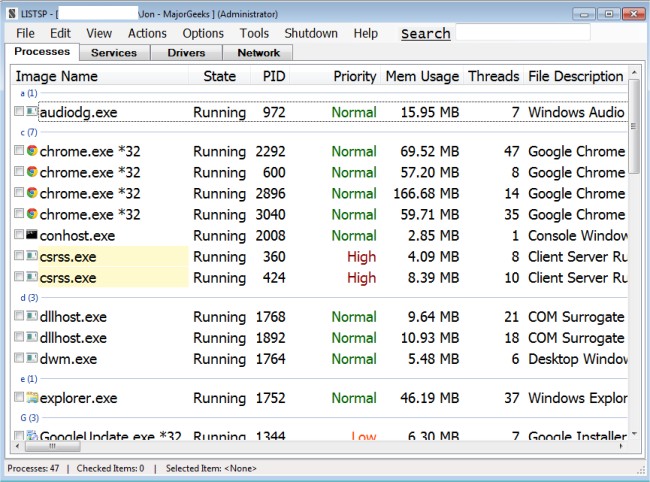
Task: Click the audiodg.exe process icon
Action: [x=32, y=113]
